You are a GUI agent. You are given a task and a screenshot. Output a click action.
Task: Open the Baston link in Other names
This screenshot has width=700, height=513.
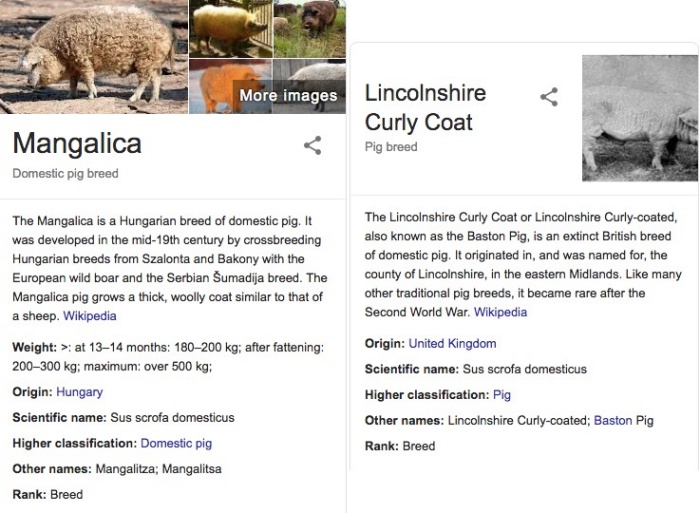point(613,421)
